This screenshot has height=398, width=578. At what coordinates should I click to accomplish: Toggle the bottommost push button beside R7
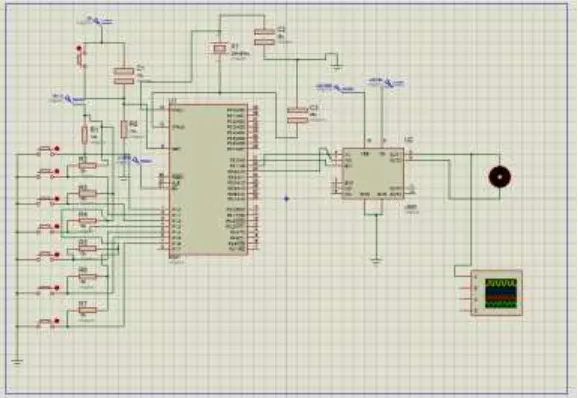pos(48,323)
